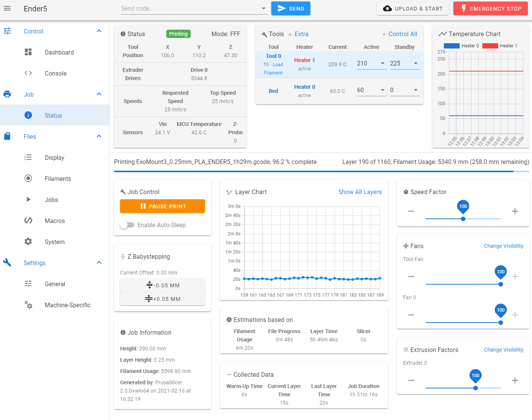Toggle Enable Auto-Sleep switch
The width and height of the screenshot is (532, 420).
point(127,225)
